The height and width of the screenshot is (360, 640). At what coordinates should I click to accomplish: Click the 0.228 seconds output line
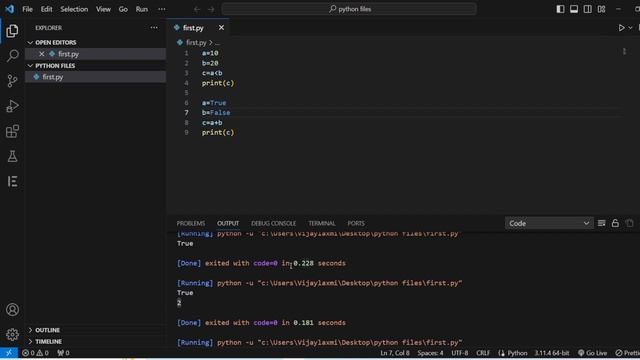(261, 263)
